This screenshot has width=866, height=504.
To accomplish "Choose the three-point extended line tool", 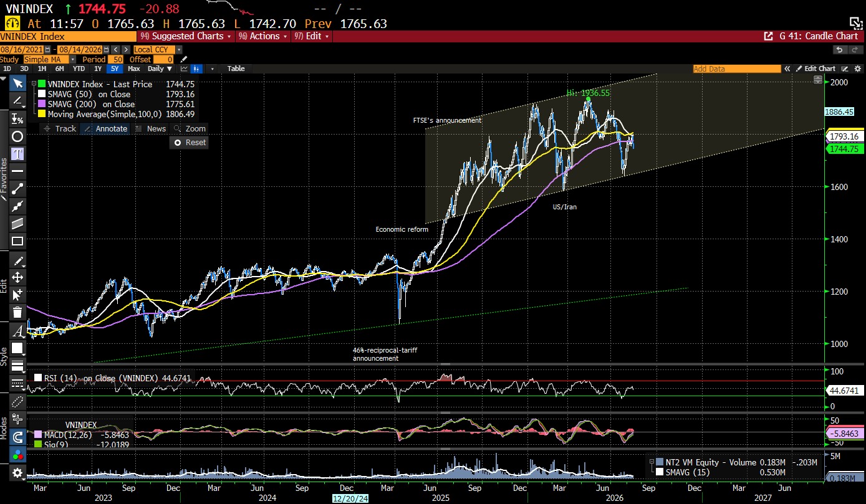I will pos(17,206).
